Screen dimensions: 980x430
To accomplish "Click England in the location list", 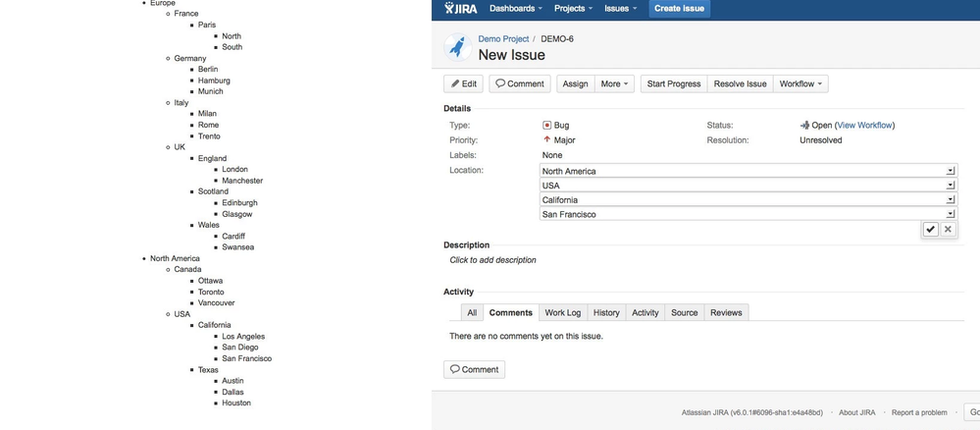I will pos(213,158).
